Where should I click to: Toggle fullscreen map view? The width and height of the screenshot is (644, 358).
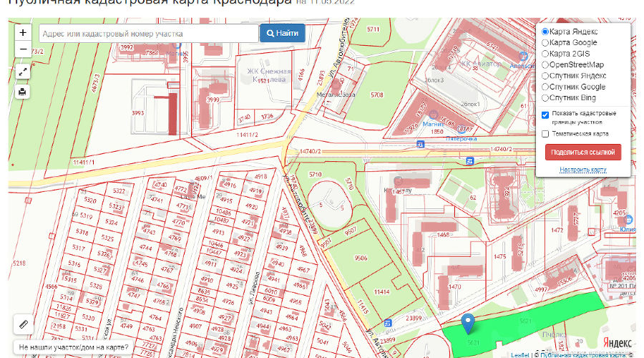23,72
